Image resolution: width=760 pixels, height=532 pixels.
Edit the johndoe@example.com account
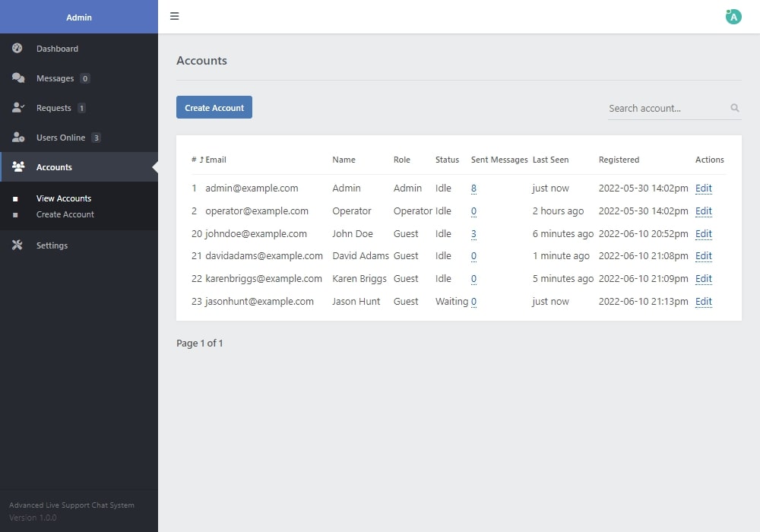(x=703, y=233)
